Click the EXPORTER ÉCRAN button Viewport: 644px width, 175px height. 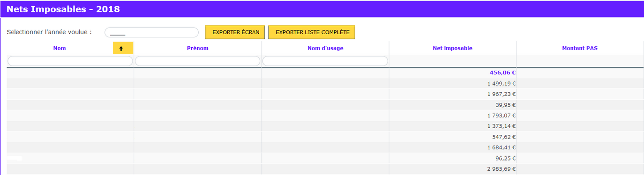point(235,32)
